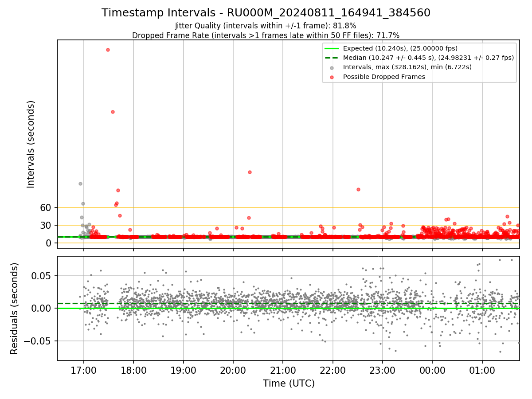This screenshot has width=532, height=399.
Task: Click the red outlier point near 22:30
Action: 358,189
